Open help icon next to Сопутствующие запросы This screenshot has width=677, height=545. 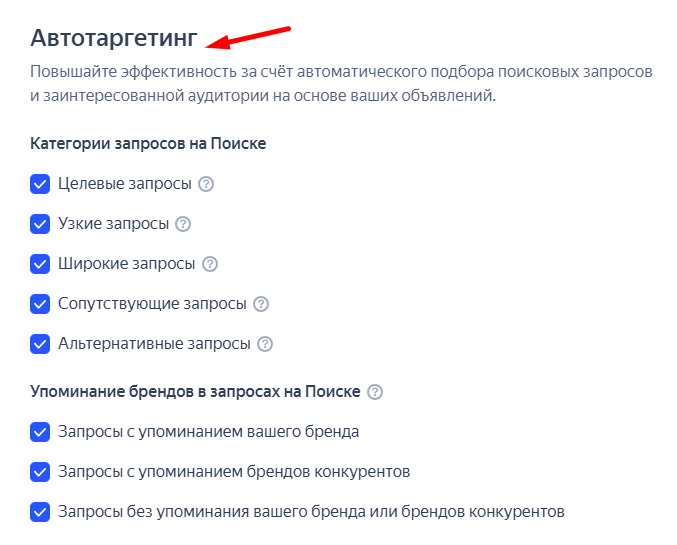tap(261, 304)
